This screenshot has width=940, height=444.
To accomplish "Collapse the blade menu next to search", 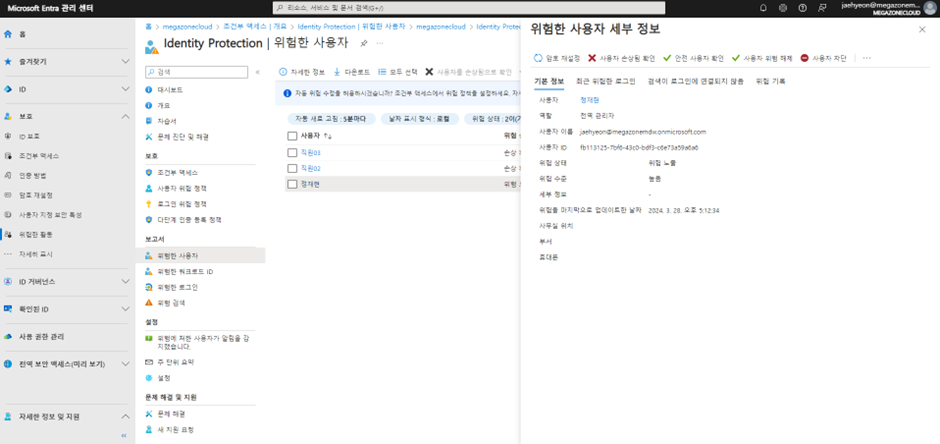I will (x=258, y=72).
